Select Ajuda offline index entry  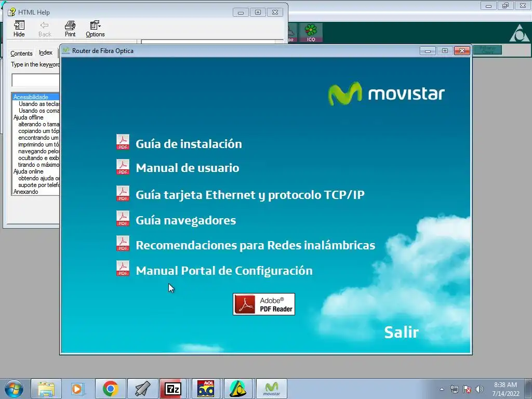(28, 117)
